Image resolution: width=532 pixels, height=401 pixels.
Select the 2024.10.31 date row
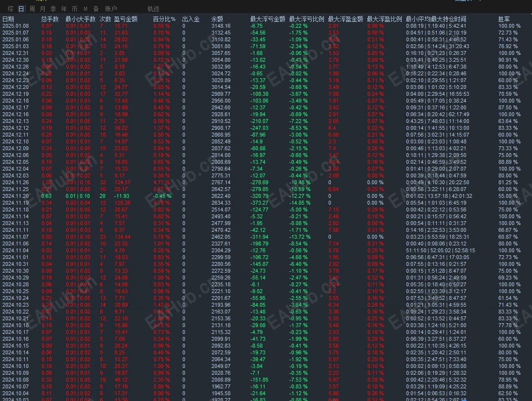pos(16,264)
